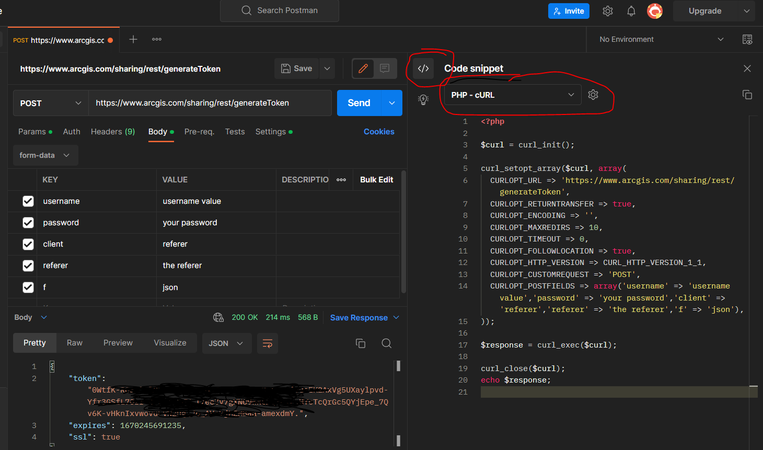Screen dimensions: 763x450
Task: Send the request
Action: pyautogui.click(x=359, y=103)
